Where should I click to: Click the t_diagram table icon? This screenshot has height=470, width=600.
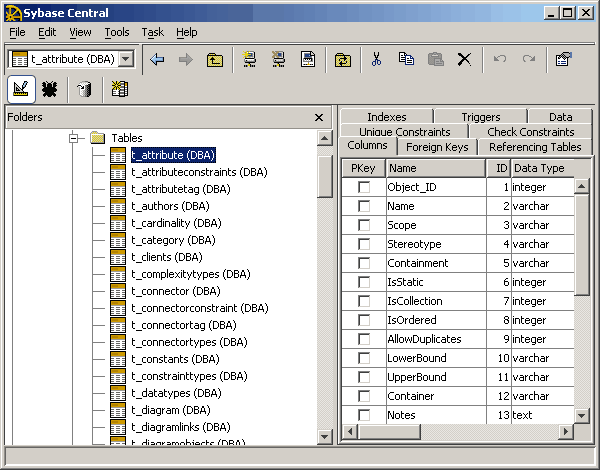pyautogui.click(x=118, y=410)
